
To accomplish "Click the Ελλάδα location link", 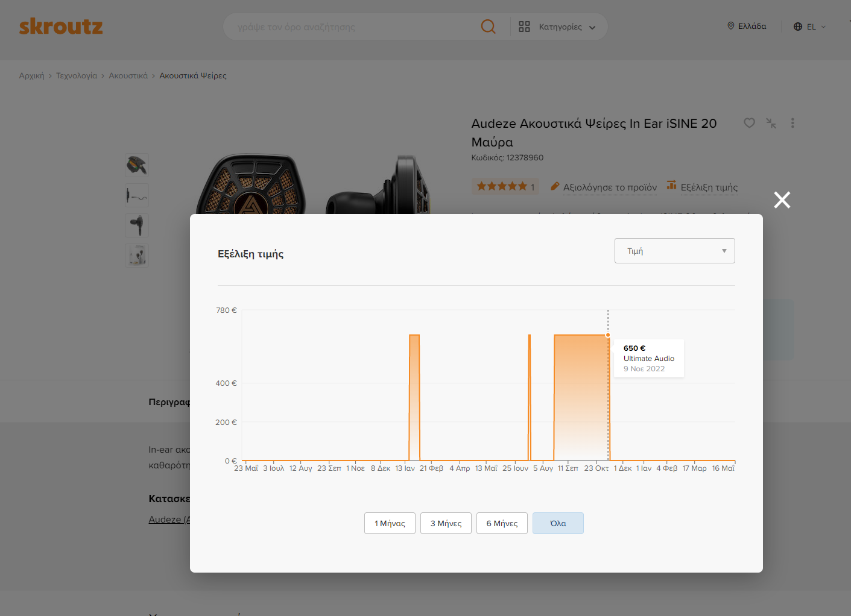I will coord(747,26).
